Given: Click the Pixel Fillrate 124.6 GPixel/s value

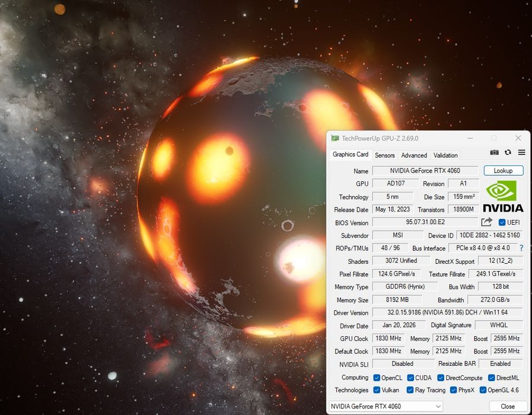Looking at the screenshot, I should click(x=396, y=274).
